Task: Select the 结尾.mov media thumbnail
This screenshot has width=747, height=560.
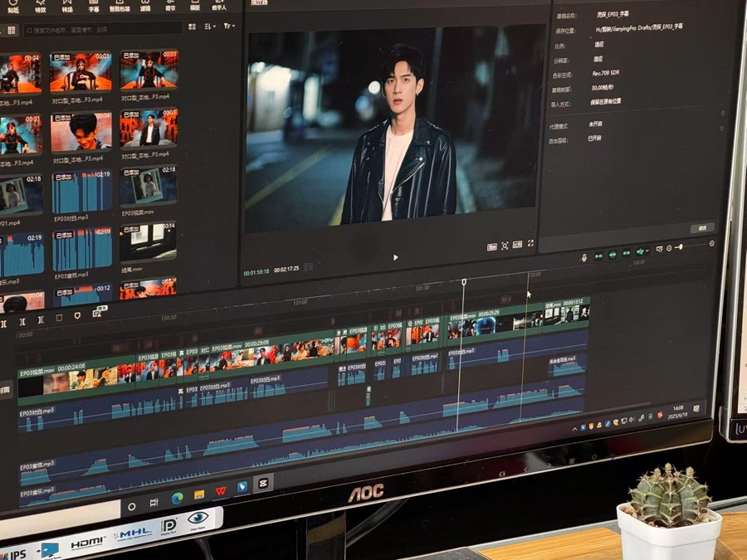Action: tap(148, 241)
